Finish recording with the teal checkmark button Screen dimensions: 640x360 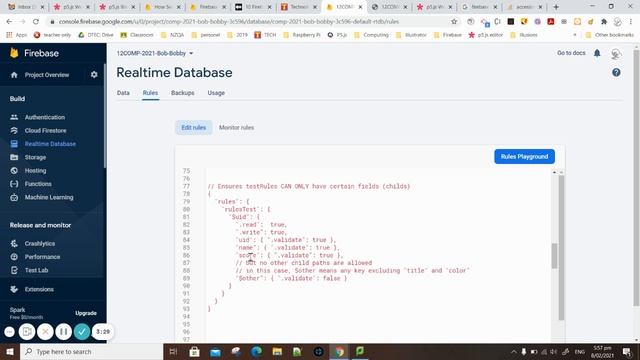pyautogui.click(x=82, y=332)
